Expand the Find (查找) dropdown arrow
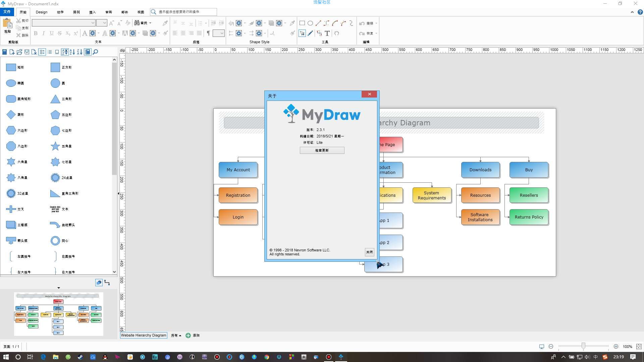Screen dimensions: 644x362 pyautogui.click(x=150, y=23)
